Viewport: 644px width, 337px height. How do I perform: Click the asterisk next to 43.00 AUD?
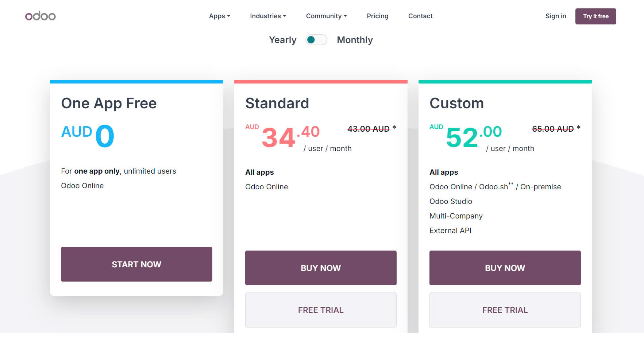(x=394, y=128)
